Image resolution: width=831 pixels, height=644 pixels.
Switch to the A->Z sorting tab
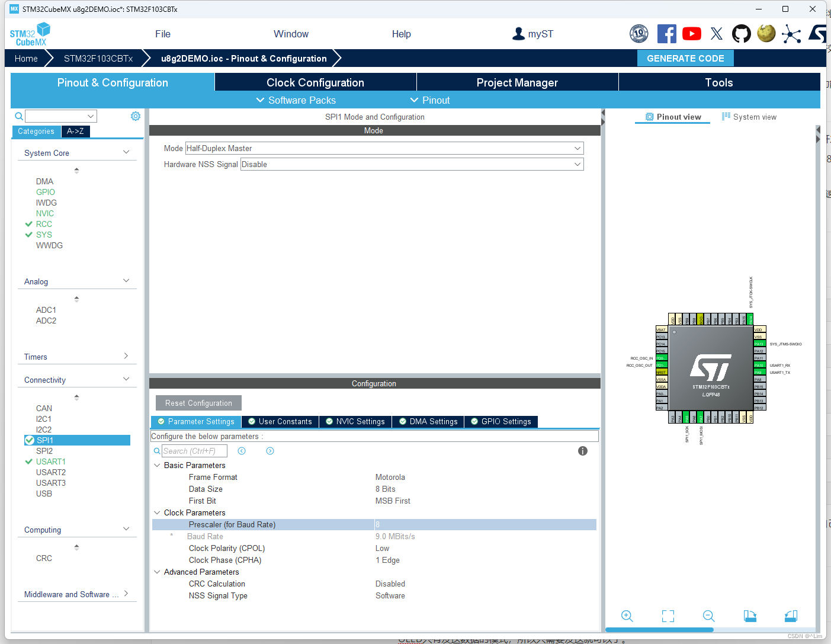coord(75,131)
